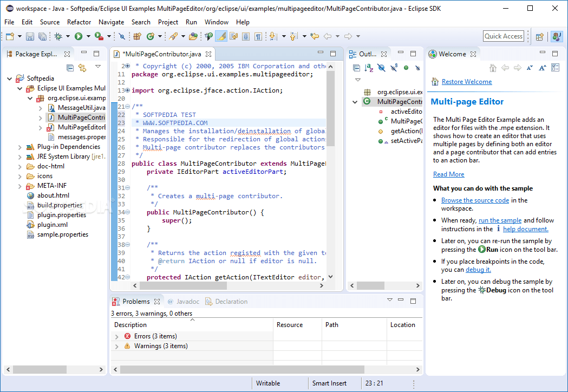568x392 pixels.
Task: Click the New Java Package toolbar icon
Action: coord(137,36)
